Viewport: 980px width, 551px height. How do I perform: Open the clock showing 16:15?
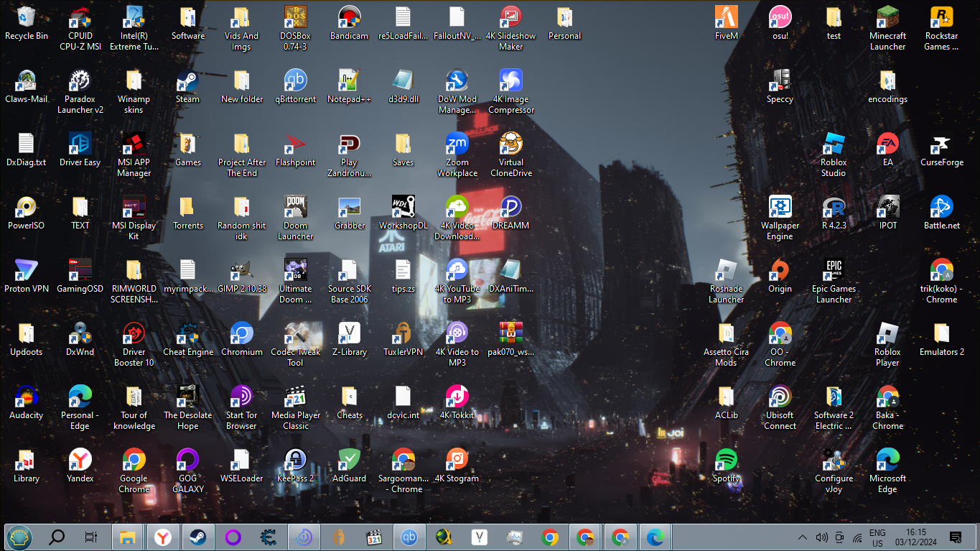[915, 537]
